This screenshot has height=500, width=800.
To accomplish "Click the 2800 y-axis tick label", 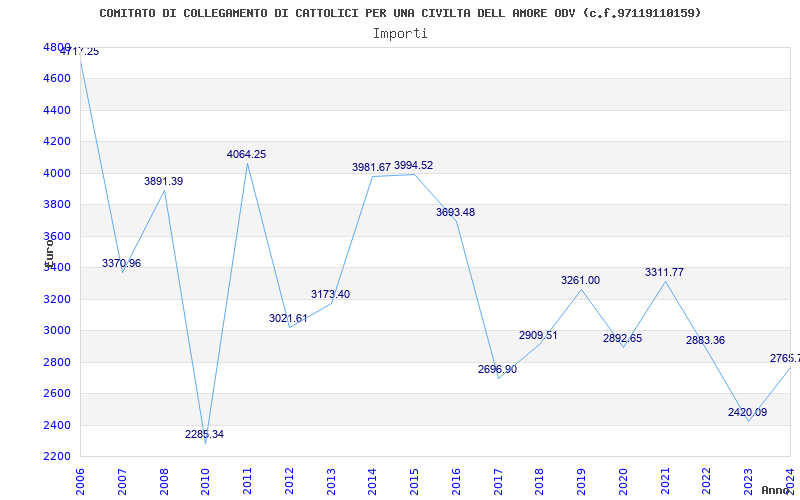I will pos(57,362).
